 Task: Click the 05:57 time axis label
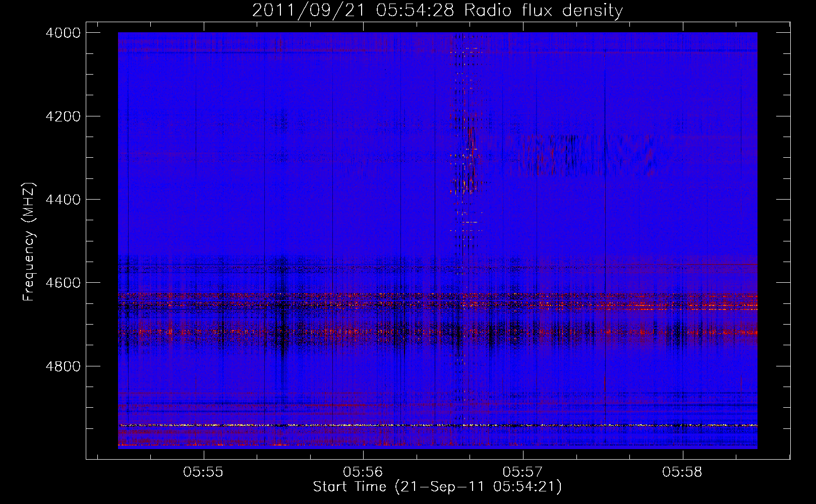click(x=523, y=472)
